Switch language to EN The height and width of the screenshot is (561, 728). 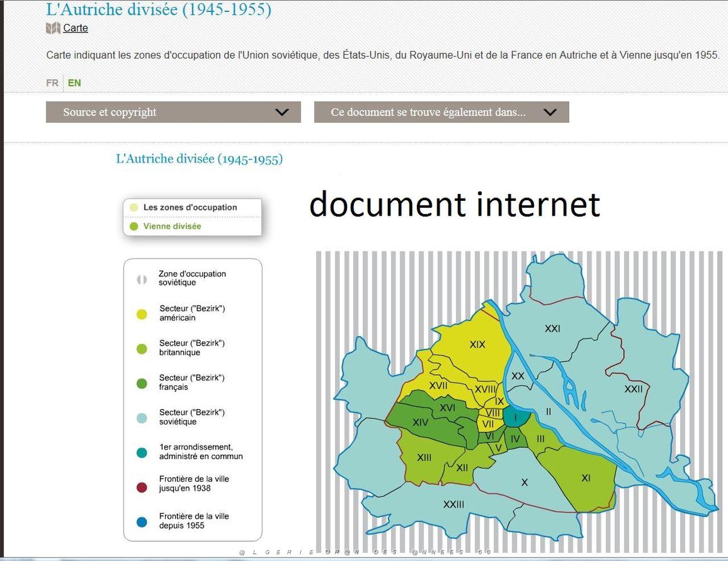[x=75, y=83]
